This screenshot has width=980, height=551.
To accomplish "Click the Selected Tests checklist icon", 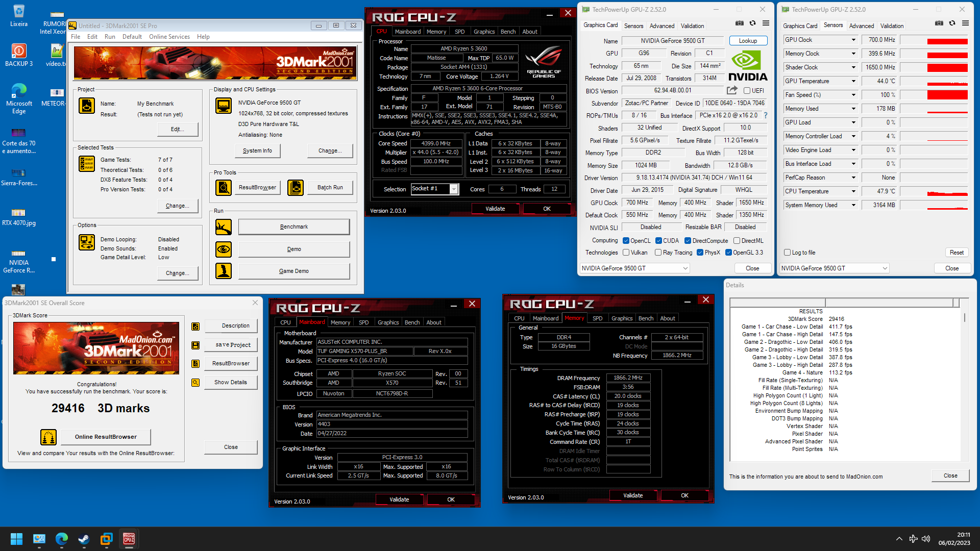I will point(87,163).
